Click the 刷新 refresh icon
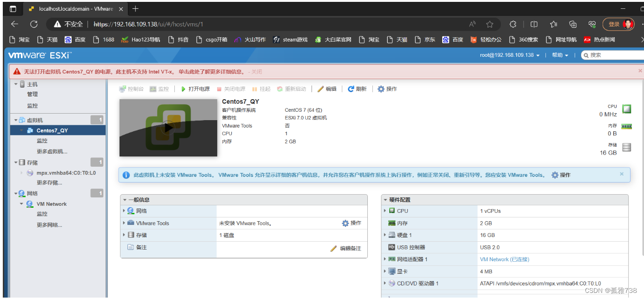The width and height of the screenshot is (644, 298). point(357,88)
